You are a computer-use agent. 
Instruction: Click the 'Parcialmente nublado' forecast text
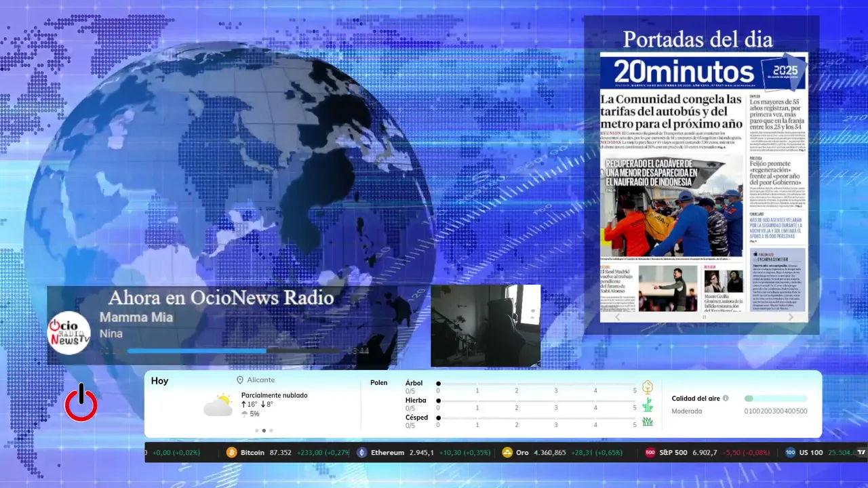click(274, 395)
